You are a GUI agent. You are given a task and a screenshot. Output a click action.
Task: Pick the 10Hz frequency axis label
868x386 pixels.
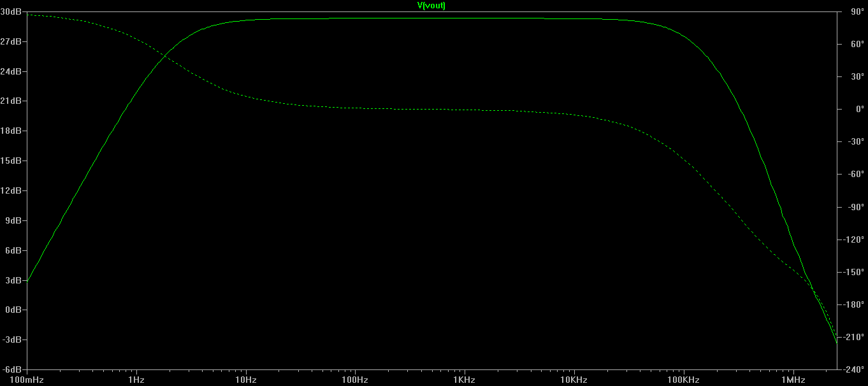tap(245, 380)
